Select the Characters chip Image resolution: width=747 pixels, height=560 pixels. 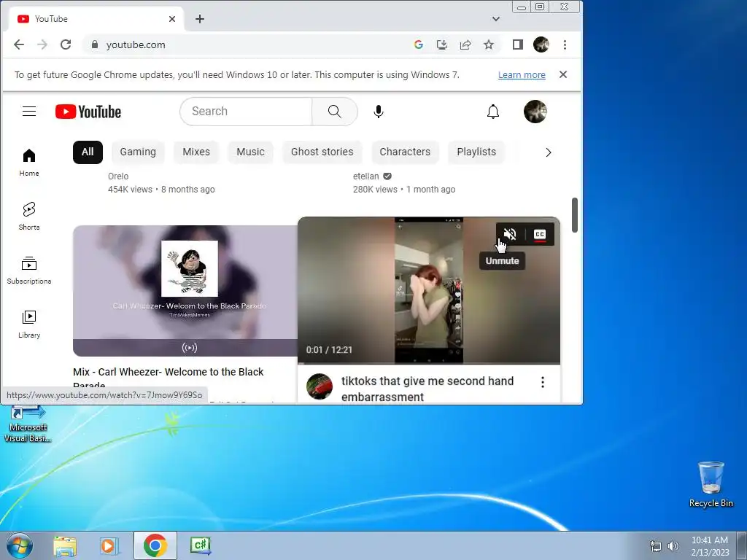click(405, 152)
